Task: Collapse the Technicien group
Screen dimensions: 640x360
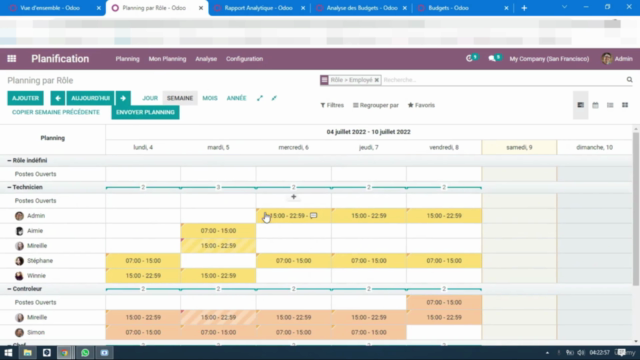Action: (25, 187)
